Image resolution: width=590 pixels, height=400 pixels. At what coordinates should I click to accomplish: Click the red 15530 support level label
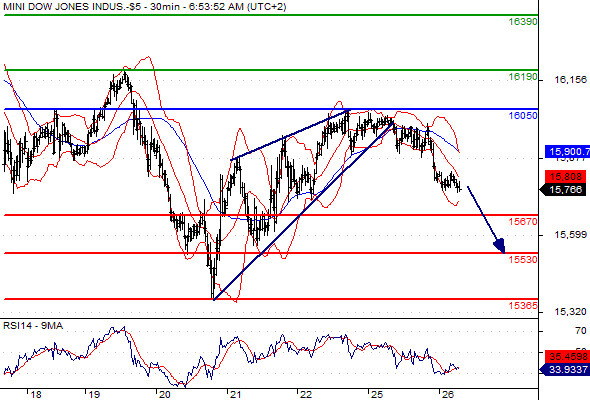pos(523,260)
